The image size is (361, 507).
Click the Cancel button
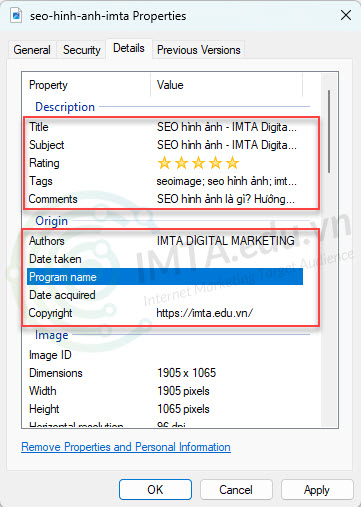[236, 490]
